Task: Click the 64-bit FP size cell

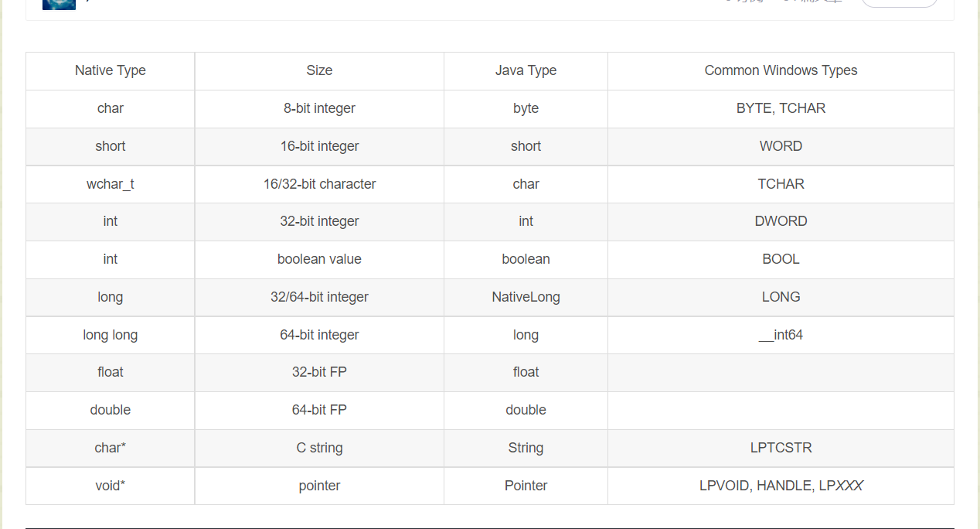Action: point(319,410)
